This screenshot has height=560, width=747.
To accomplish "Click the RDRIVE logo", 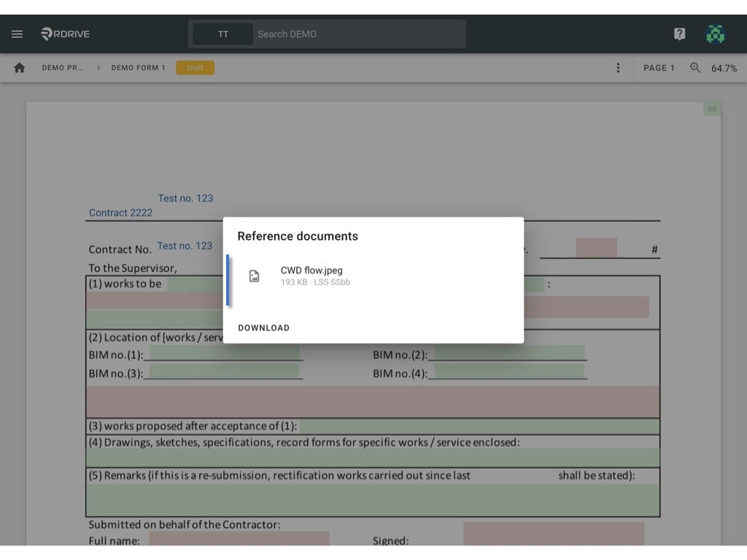I will (65, 34).
